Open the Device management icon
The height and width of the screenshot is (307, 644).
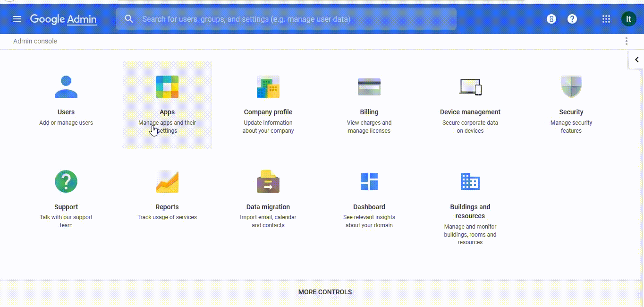(x=470, y=87)
